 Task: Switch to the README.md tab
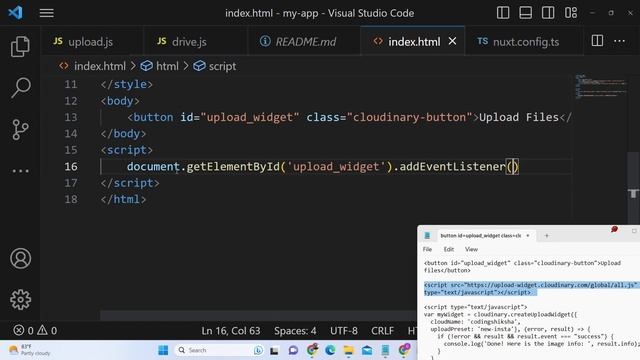[304, 41]
